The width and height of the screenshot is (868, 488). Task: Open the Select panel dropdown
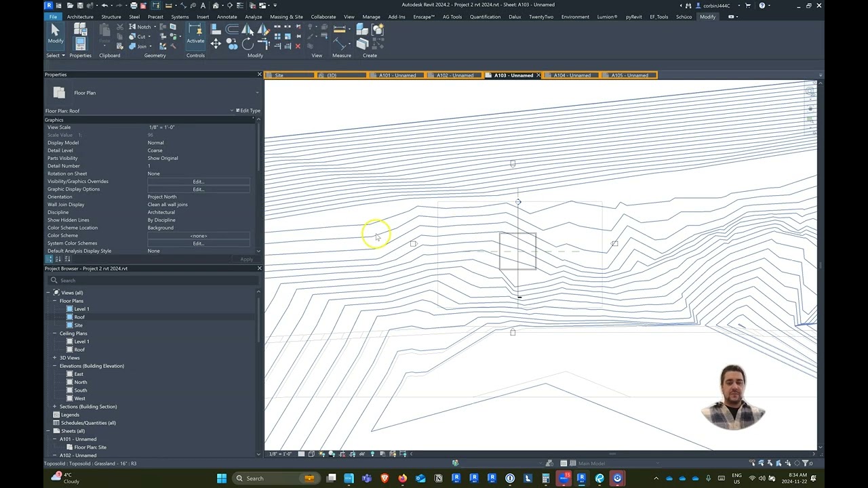click(x=55, y=56)
